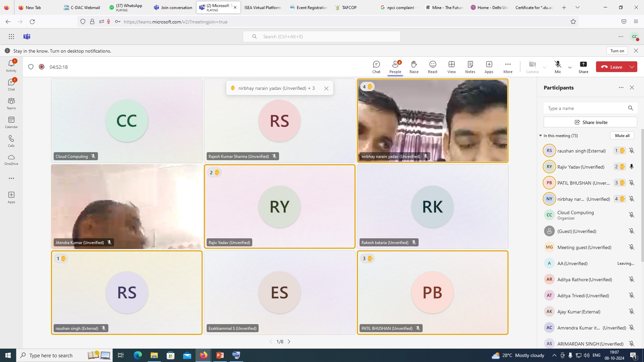Viewport: 644px width, 362px height.
Task: Expand the Leave button dropdown arrow
Action: 632,67
